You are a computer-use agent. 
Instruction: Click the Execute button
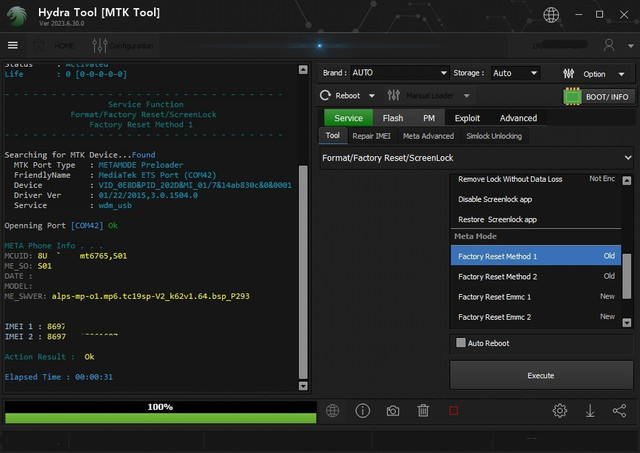coord(541,375)
